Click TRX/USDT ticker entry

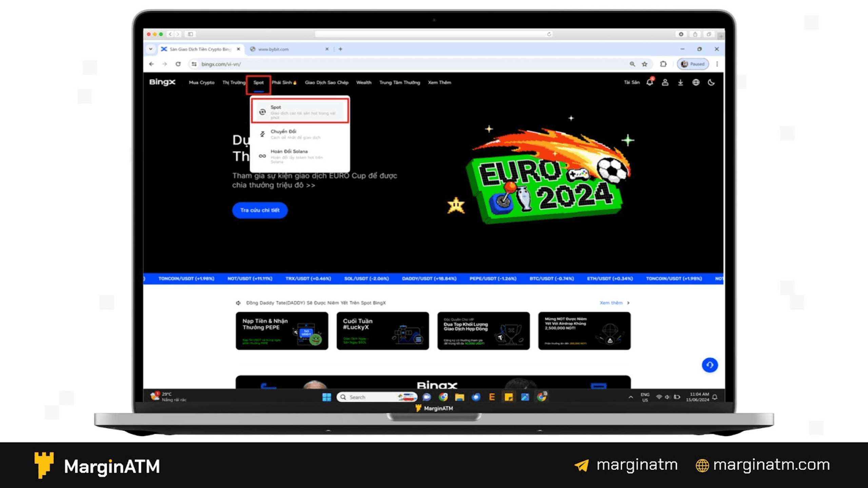[308, 279]
